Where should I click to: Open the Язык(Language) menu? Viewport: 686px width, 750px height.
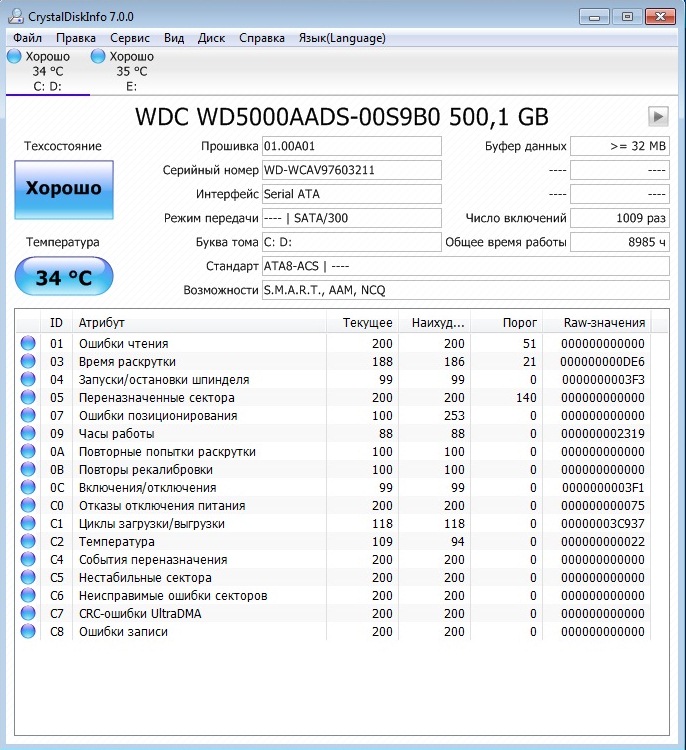[x=342, y=38]
